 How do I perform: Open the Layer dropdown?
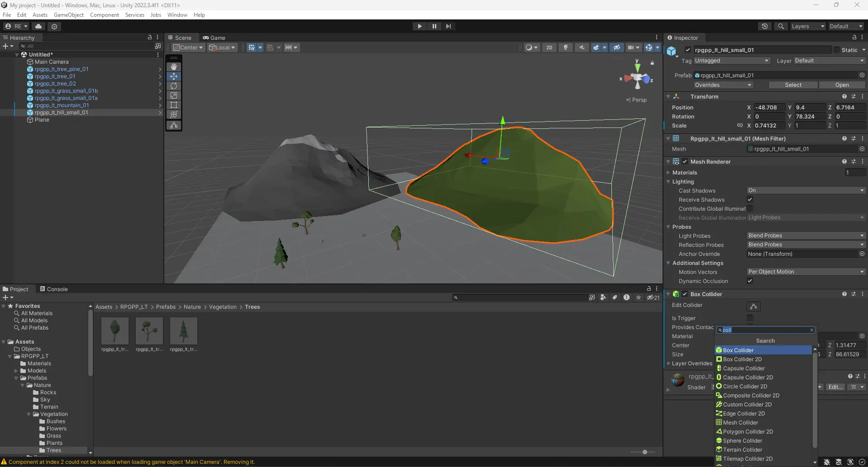pyautogui.click(x=829, y=61)
